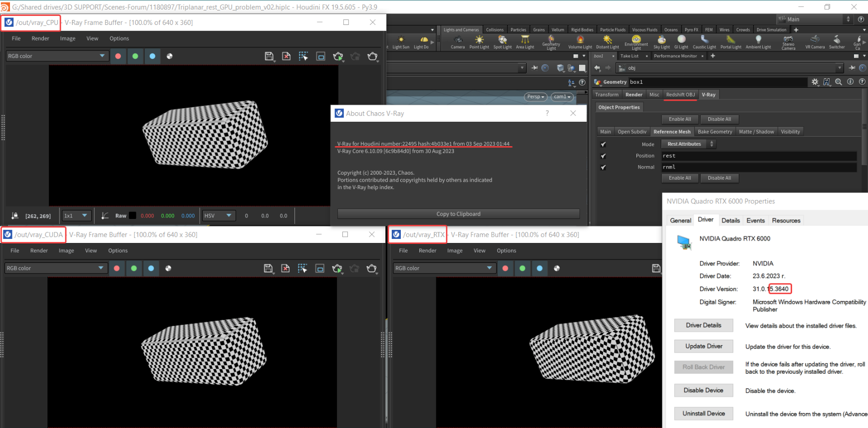Select the Distant Light shelf tool
Screen dimensions: 868x428
coord(607,42)
